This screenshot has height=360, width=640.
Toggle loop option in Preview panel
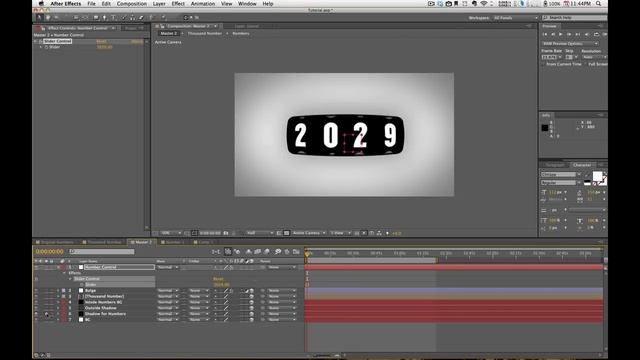coord(596,35)
